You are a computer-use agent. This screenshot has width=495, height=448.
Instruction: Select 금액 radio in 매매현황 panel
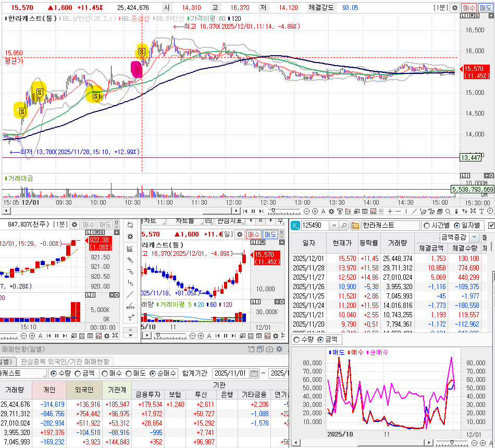click(78, 374)
